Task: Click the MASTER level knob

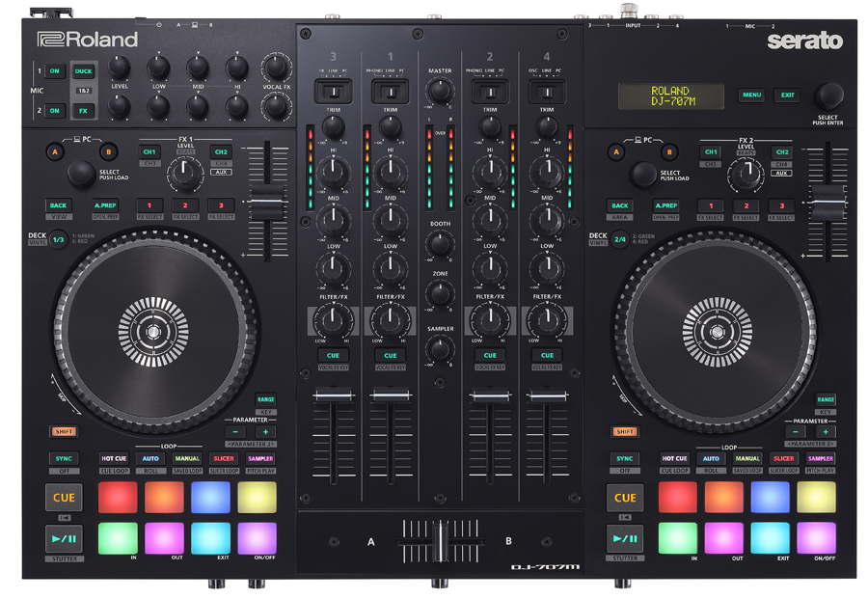Action: 440,90
